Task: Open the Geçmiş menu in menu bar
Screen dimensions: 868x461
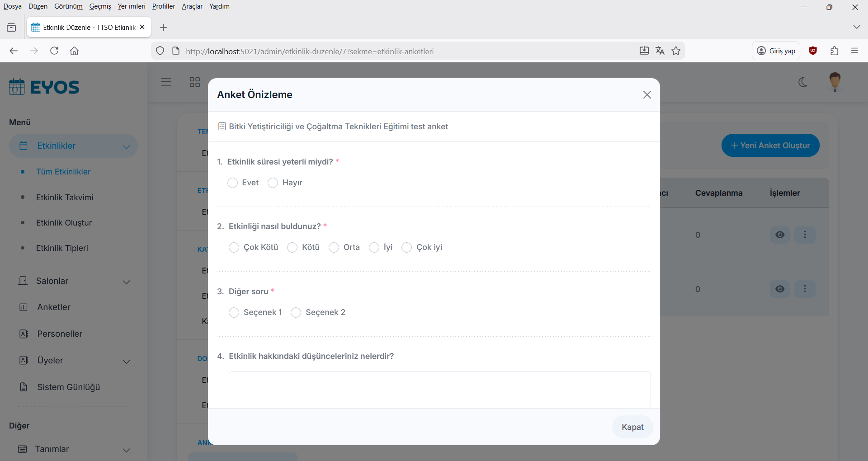Action: (x=100, y=6)
